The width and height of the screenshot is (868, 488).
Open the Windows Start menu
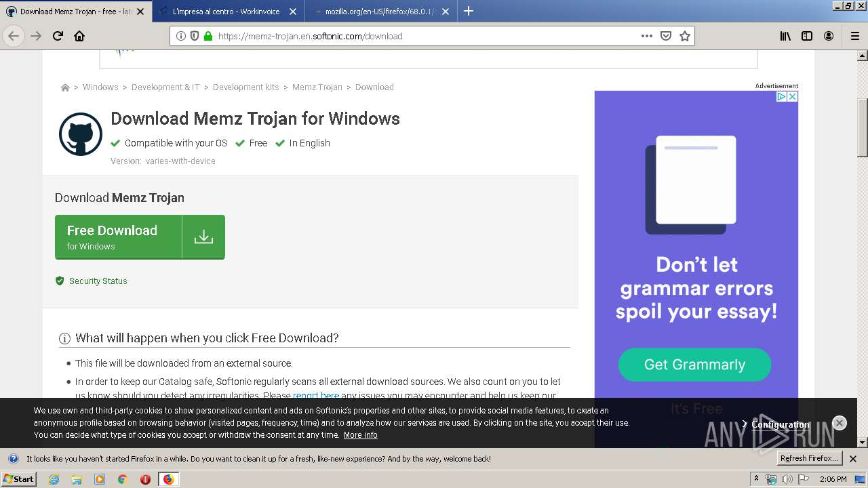(x=18, y=479)
